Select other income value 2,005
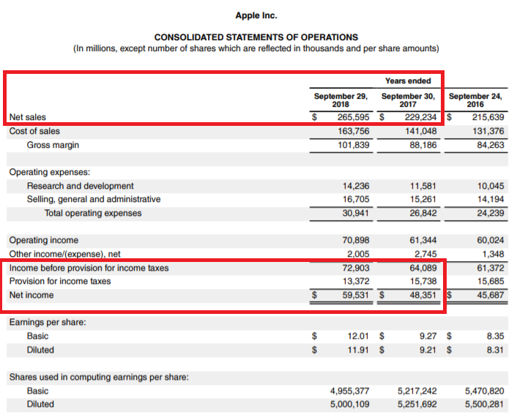 click(x=358, y=254)
